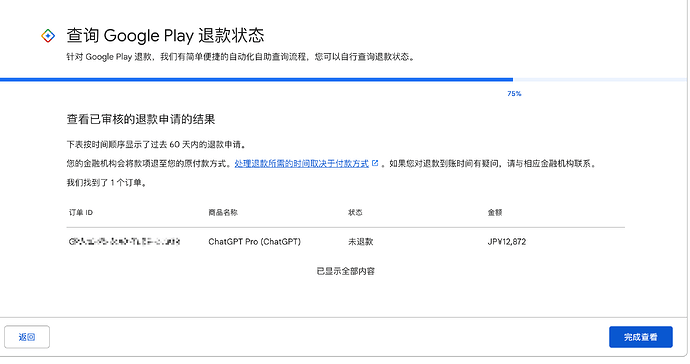
Task: Click the 返回 button
Action: click(27, 337)
